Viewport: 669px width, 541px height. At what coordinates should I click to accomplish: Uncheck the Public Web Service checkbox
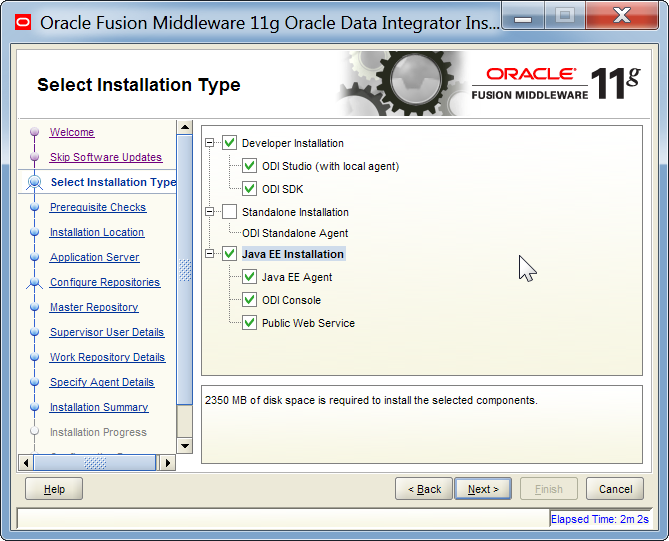click(x=250, y=323)
